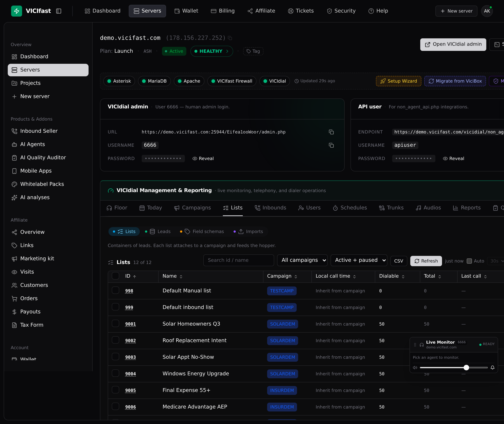The image size is (504, 424).
Task: Toggle the sidebar collapse icon next to VICIfast
Action: (x=59, y=11)
